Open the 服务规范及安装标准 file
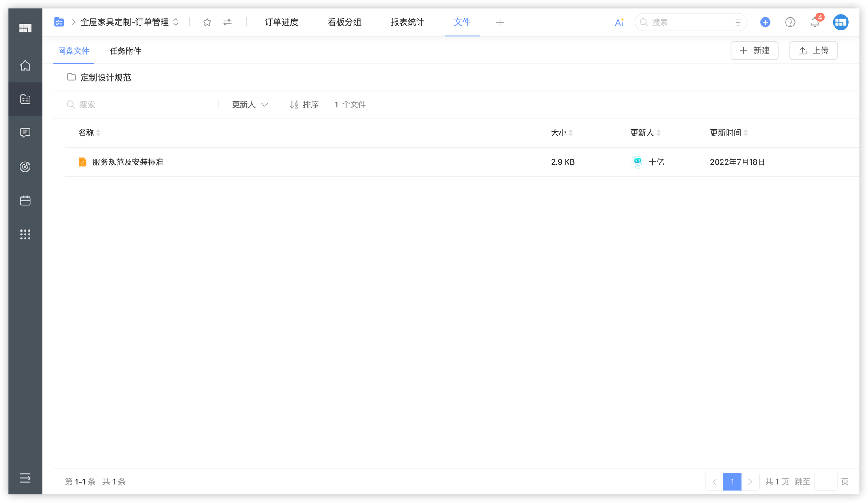868x503 pixels. coord(128,162)
